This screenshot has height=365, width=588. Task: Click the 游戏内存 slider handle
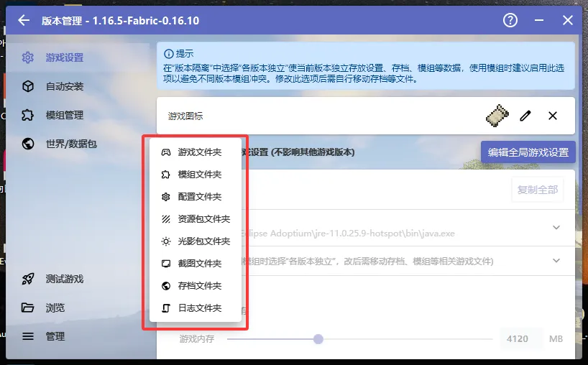click(318, 339)
